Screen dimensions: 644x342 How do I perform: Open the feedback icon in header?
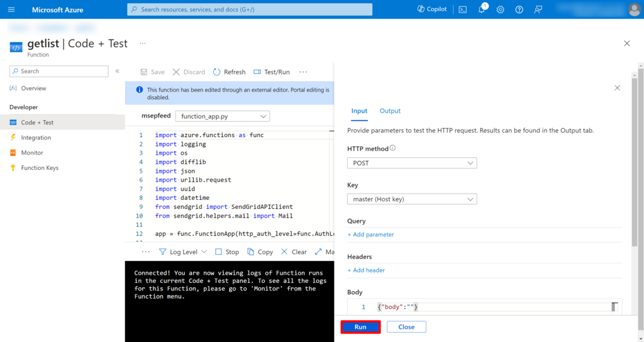tap(538, 9)
